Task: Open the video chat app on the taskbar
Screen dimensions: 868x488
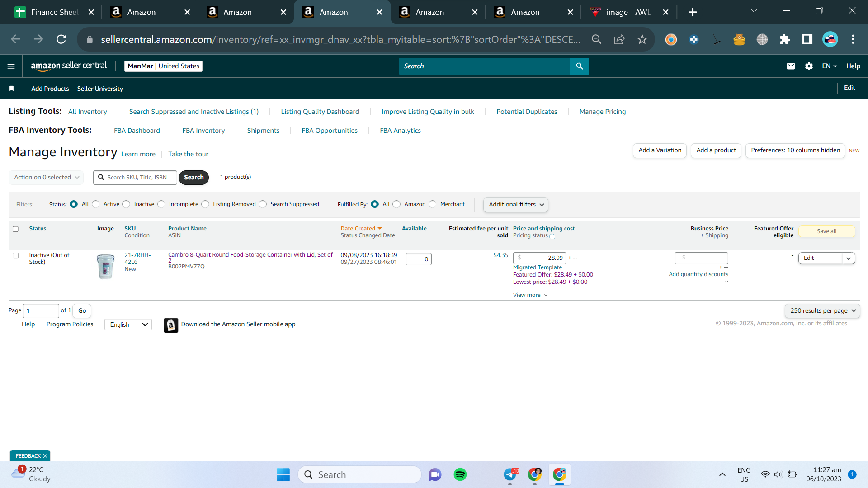Action: coord(435,474)
